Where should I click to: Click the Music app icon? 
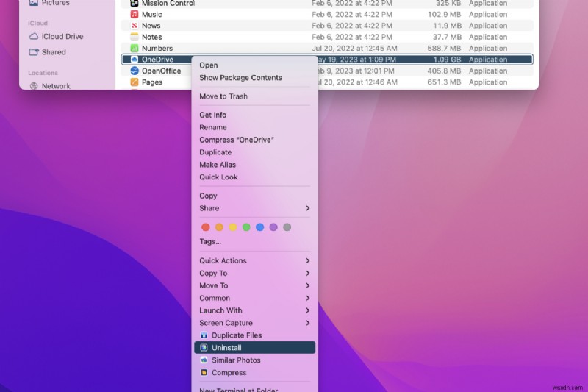(135, 14)
